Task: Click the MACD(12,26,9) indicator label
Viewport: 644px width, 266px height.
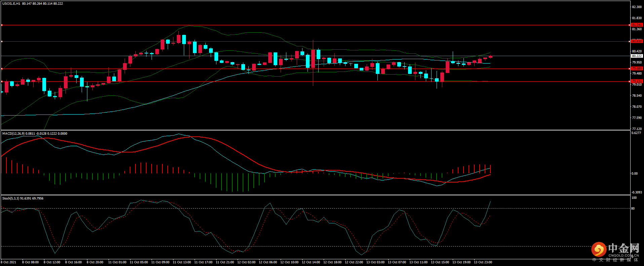Action: (13, 134)
